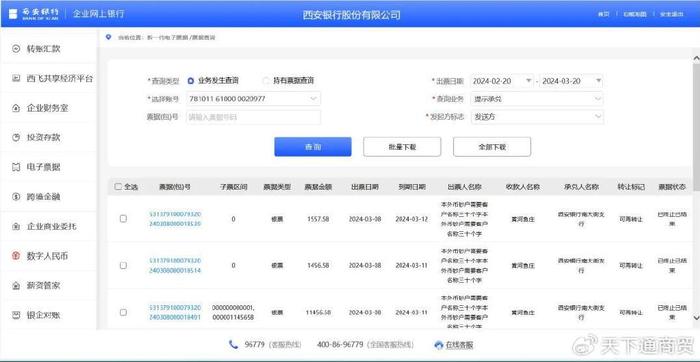Click the 电子票据 sidebar icon

point(16,167)
